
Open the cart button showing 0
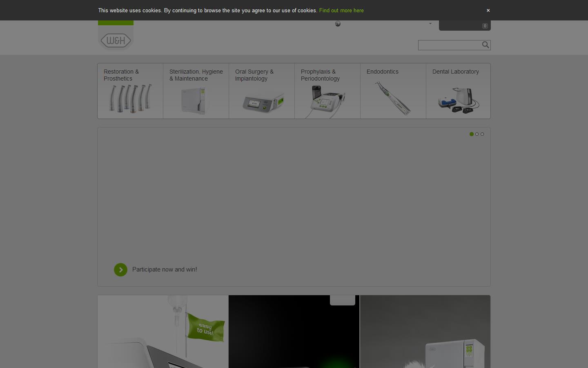pos(465,25)
